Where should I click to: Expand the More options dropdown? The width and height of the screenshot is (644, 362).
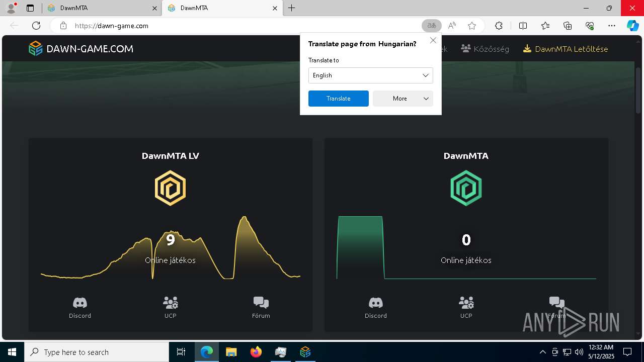click(403, 99)
